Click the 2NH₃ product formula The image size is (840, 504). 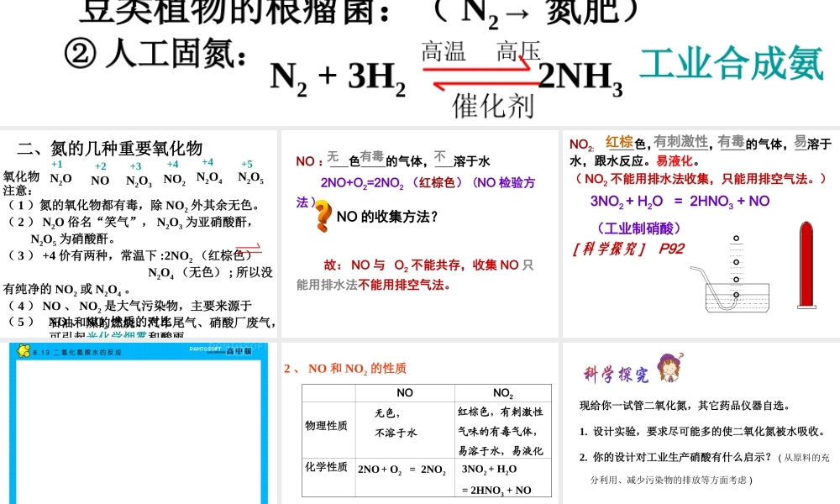coord(580,78)
